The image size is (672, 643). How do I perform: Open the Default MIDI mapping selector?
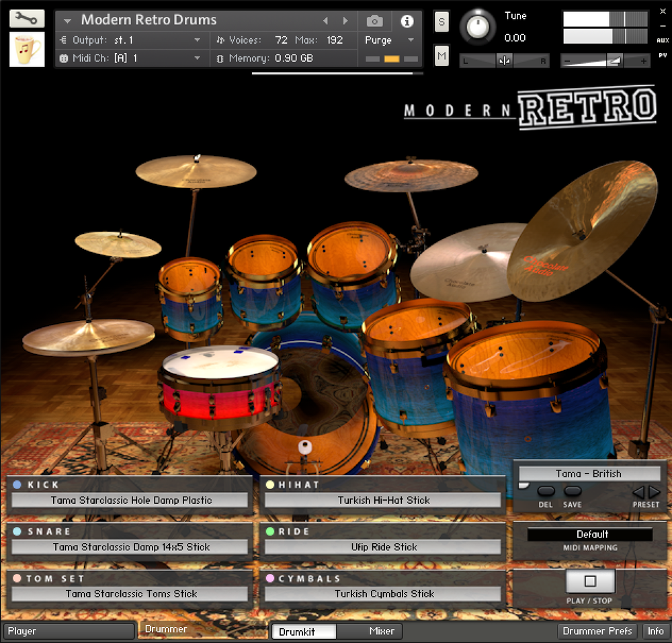[x=590, y=534]
